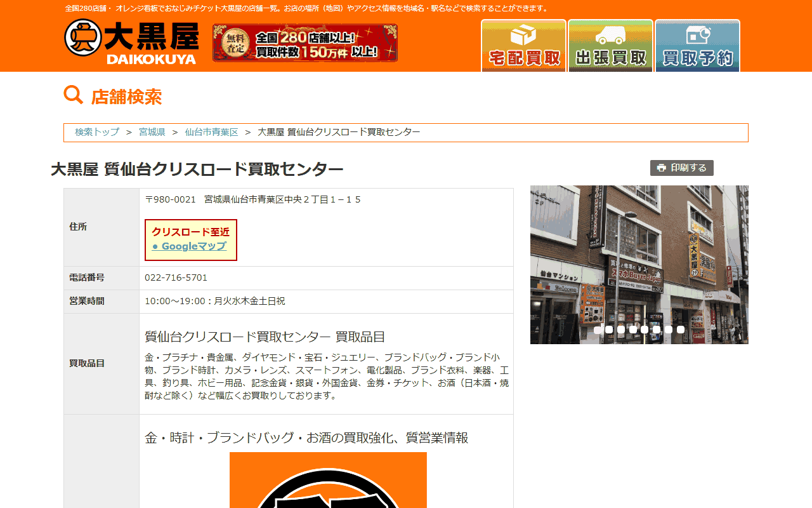Click the 営業時間 row label

click(x=87, y=301)
